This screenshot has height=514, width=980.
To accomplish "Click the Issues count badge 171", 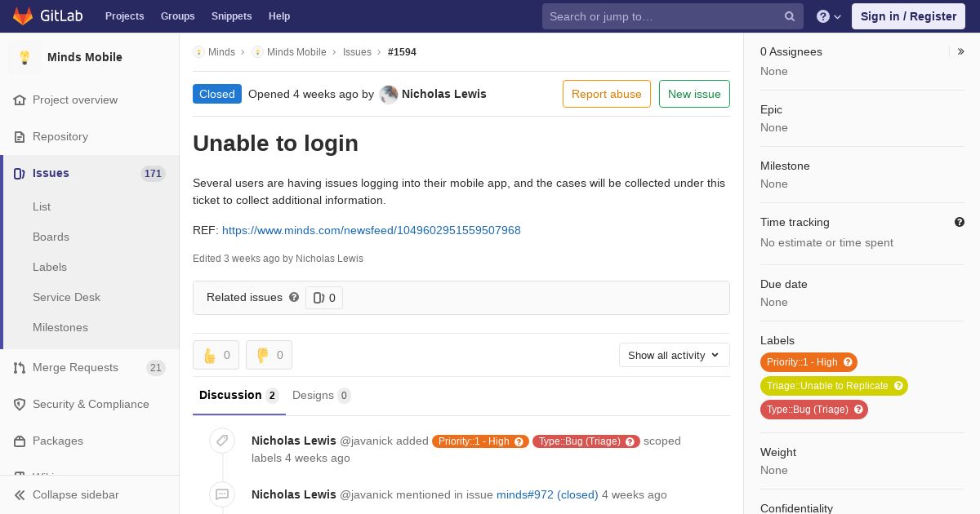I will coord(153,174).
